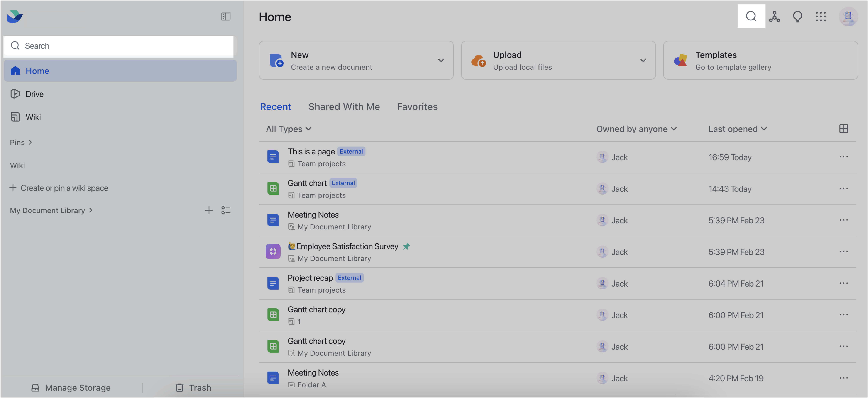Open more options for This is a page
The width and height of the screenshot is (868, 398).
coord(843,157)
